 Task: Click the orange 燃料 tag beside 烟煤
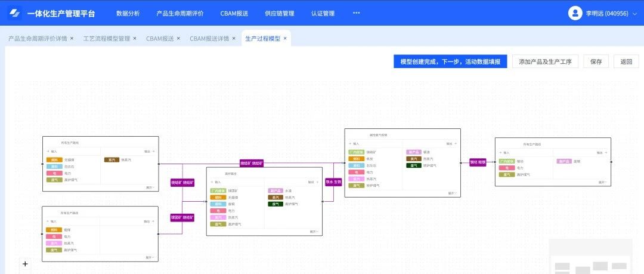click(x=54, y=230)
